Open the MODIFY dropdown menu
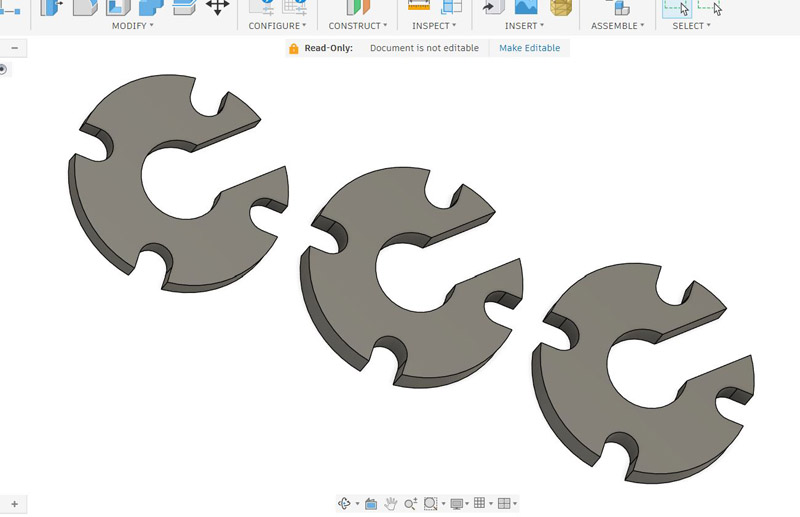 (132, 26)
